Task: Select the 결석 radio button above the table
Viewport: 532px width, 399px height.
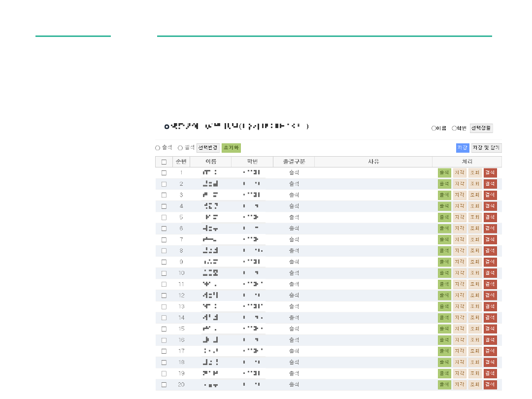Action: pyautogui.click(x=180, y=148)
